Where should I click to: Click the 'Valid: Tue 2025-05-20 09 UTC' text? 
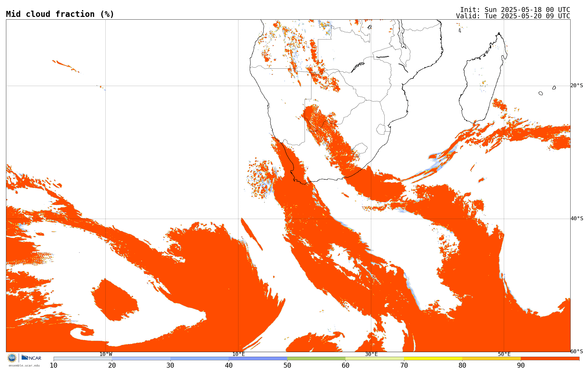coord(513,16)
